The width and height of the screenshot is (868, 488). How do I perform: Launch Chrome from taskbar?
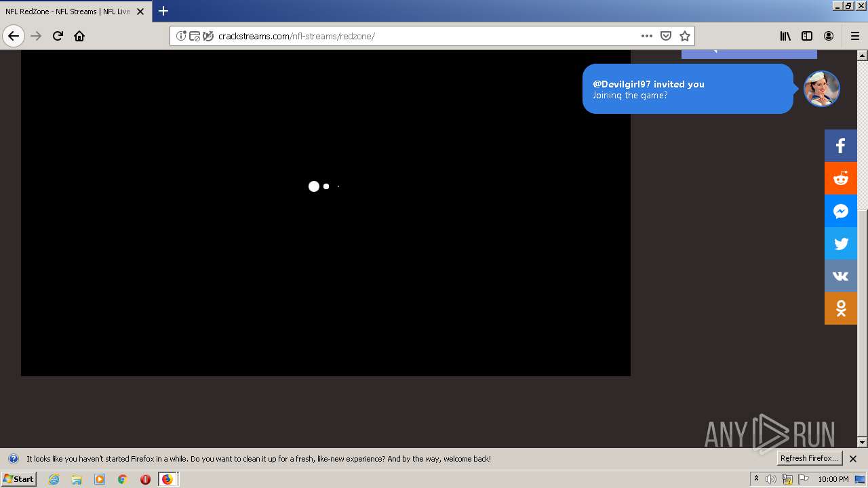click(x=123, y=479)
